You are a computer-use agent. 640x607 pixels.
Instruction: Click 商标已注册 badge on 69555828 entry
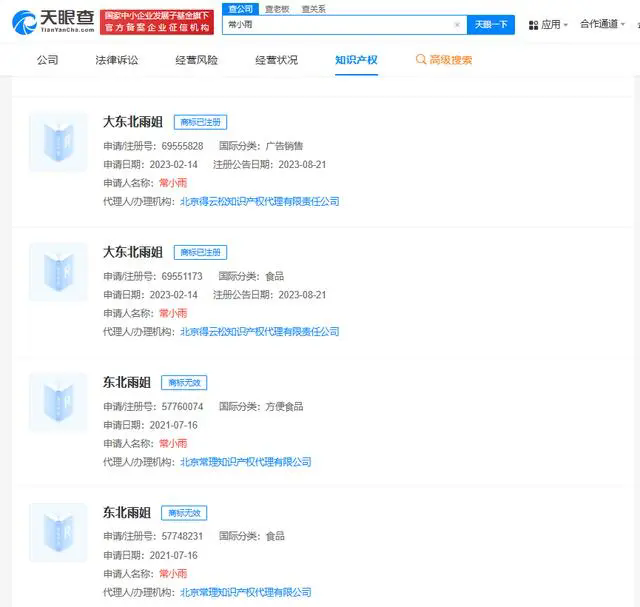[200, 122]
